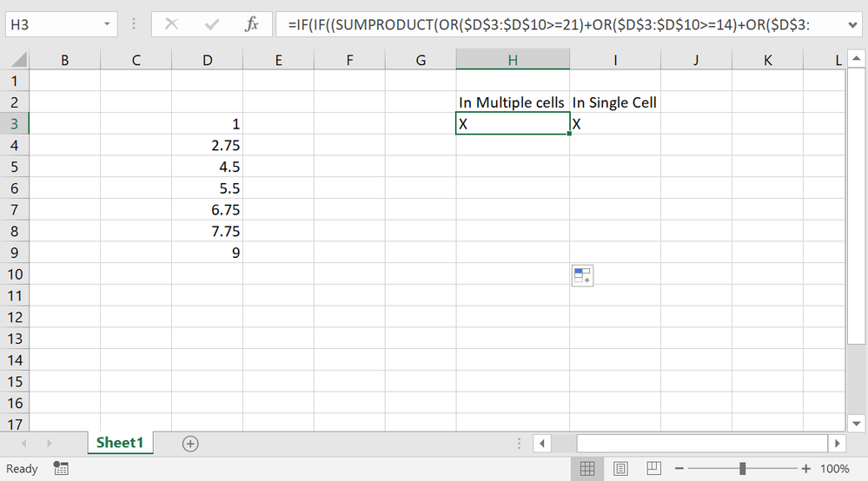Click the horizontal scrollbar thumb
Image resolution: width=868 pixels, height=481 pixels.
pyautogui.click(x=702, y=444)
